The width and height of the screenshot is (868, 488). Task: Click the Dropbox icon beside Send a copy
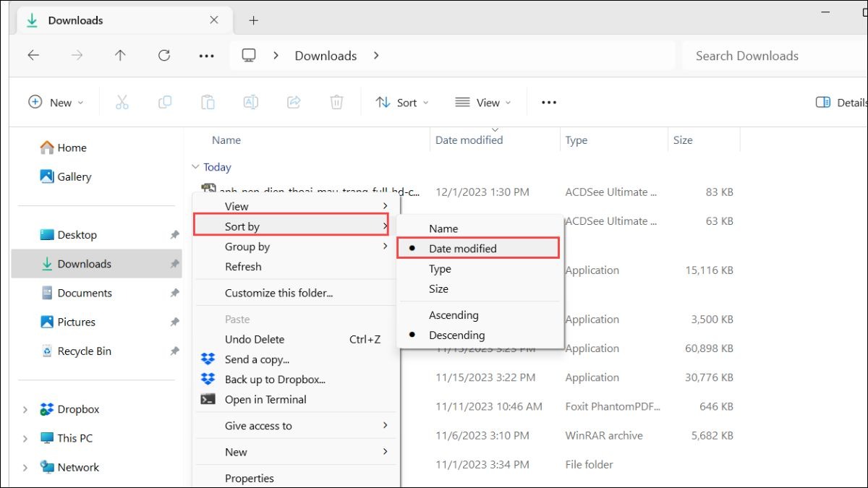point(208,359)
